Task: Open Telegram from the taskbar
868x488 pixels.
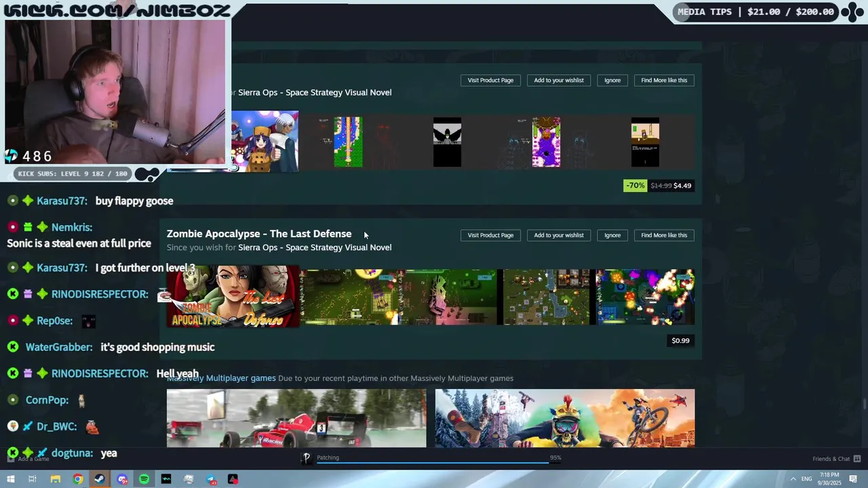Action: pos(211,479)
